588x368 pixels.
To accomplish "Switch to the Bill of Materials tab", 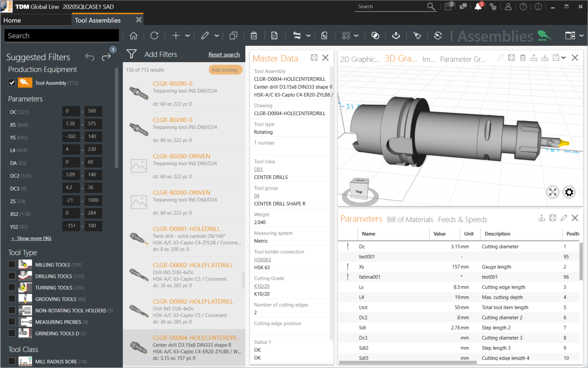I will tap(410, 220).
